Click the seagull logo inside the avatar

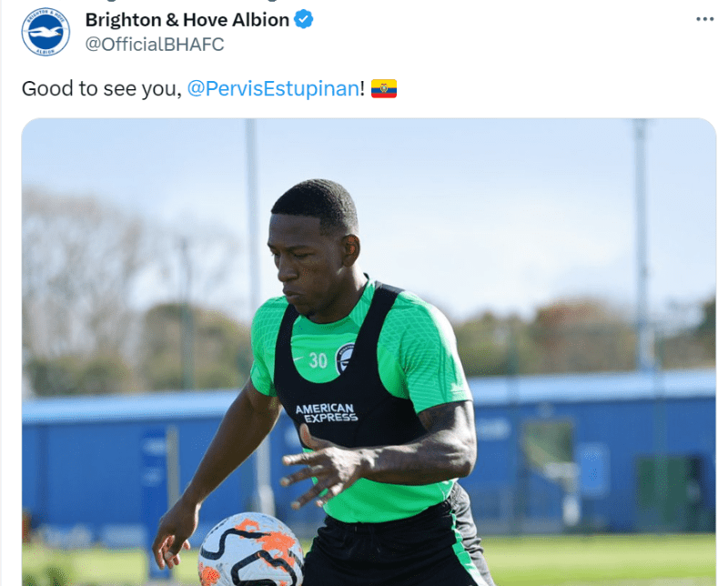[x=45, y=33]
